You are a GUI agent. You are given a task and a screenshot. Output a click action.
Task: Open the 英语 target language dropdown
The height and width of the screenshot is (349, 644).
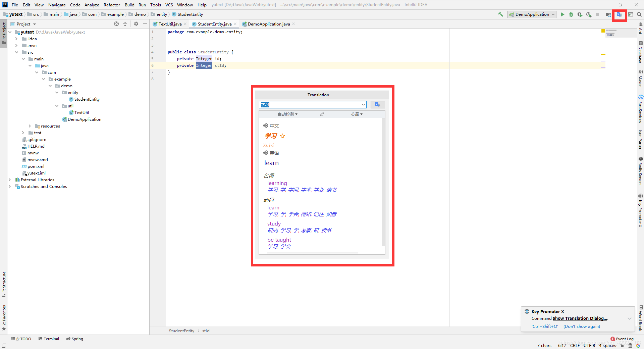[357, 114]
